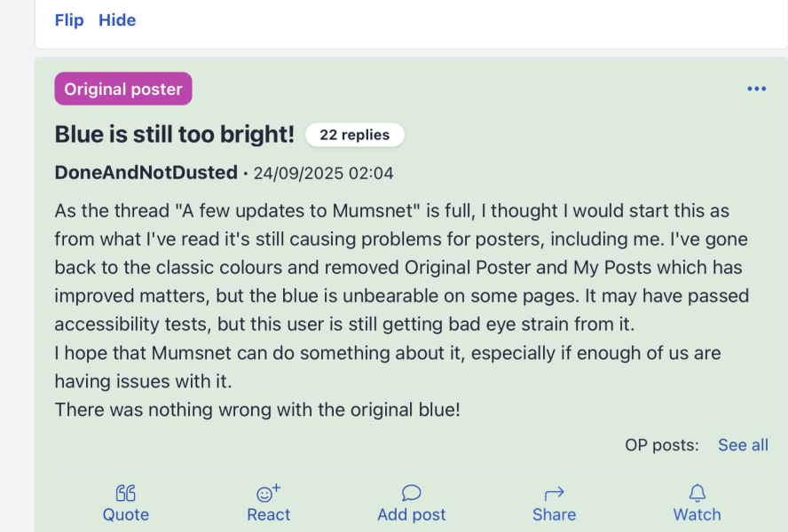The height and width of the screenshot is (532, 788).
Task: Open the replies list via 22 replies pill
Action: (x=354, y=135)
